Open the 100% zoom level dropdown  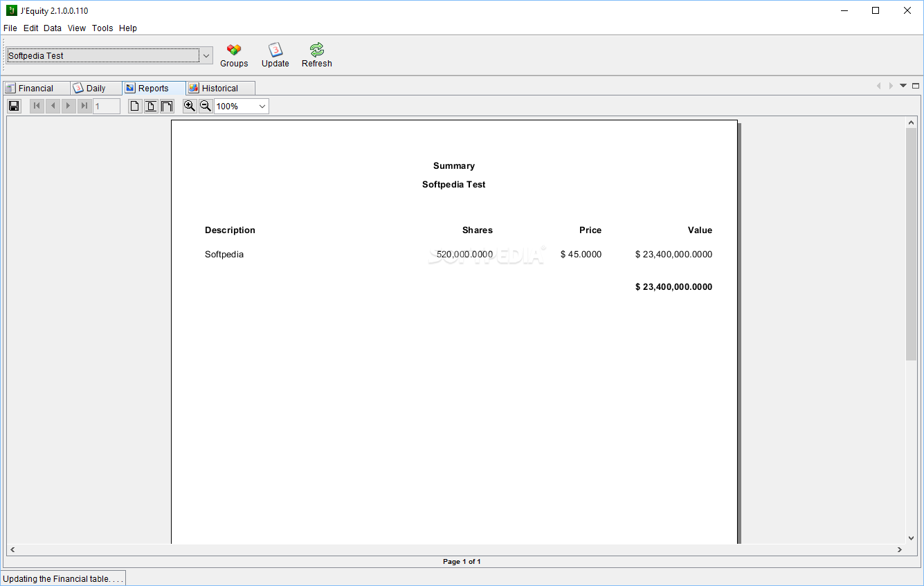point(262,106)
